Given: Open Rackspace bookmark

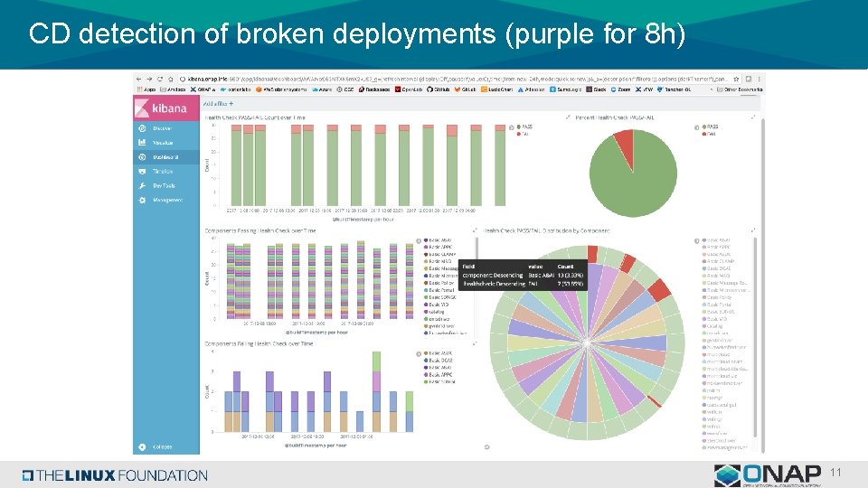Looking at the screenshot, I should (374, 89).
